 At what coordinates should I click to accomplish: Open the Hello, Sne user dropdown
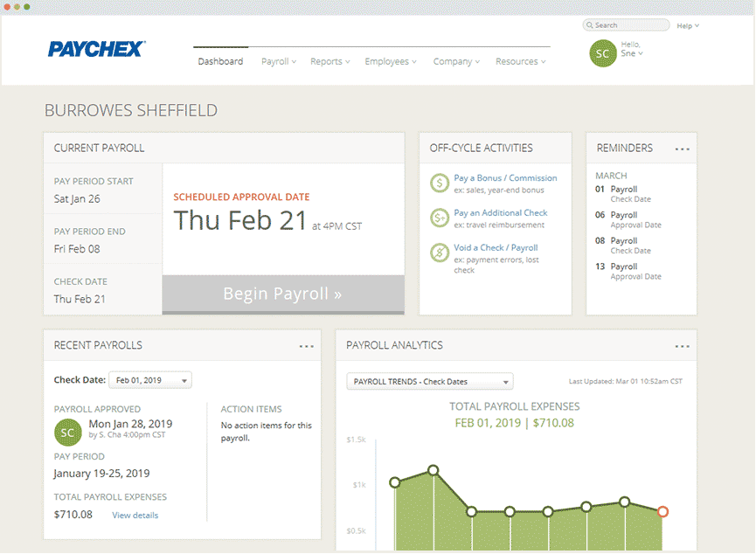[632, 49]
